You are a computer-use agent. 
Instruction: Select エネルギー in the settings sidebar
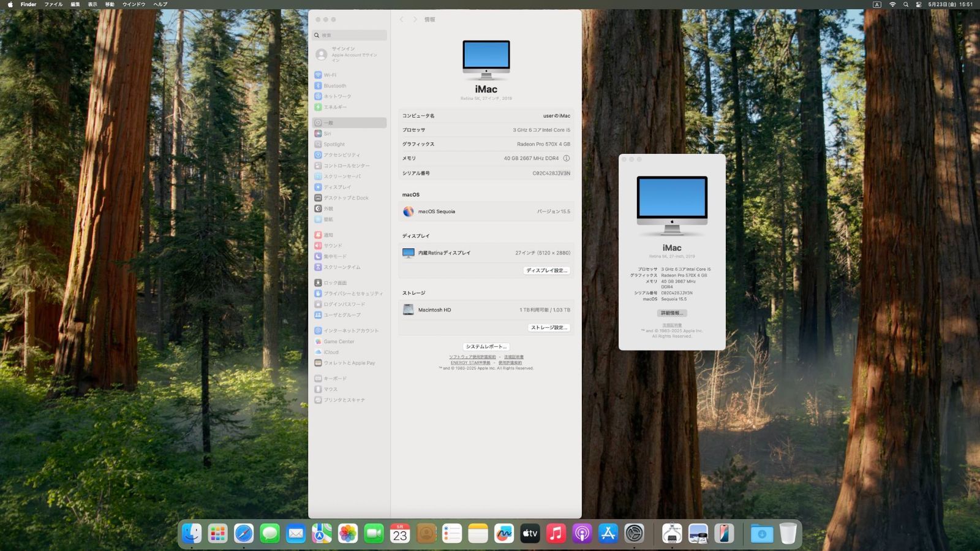coord(349,107)
